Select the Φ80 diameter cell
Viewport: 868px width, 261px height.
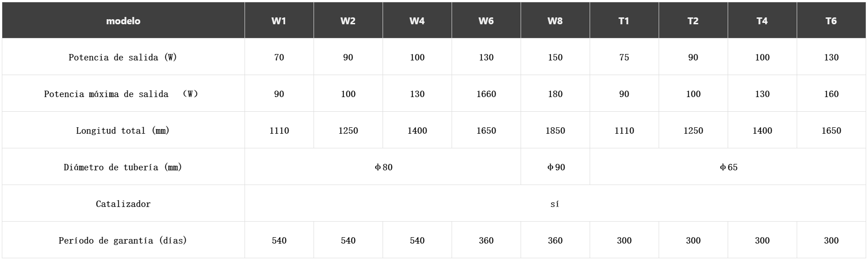[383, 167]
